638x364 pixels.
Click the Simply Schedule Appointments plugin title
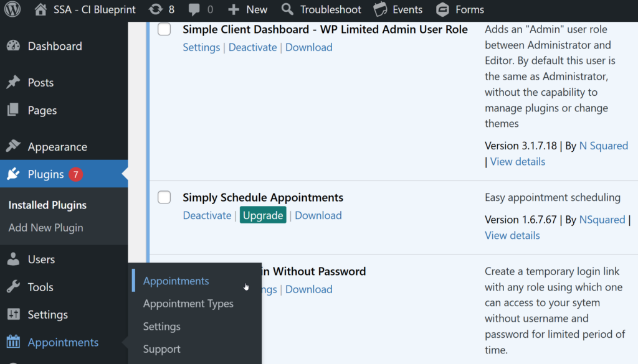click(x=263, y=198)
